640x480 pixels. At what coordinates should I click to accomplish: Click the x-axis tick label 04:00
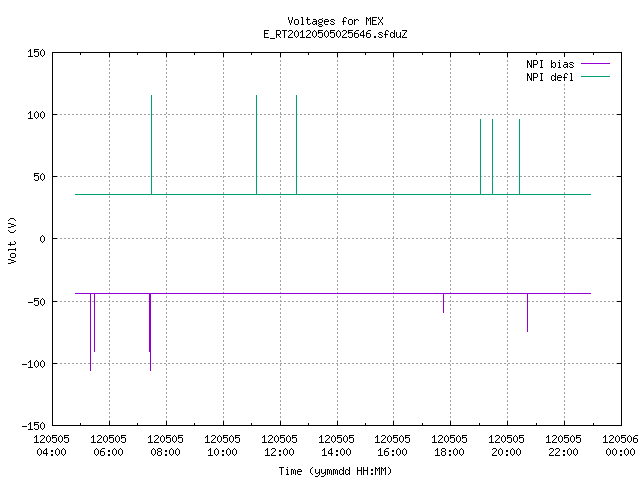51,452
